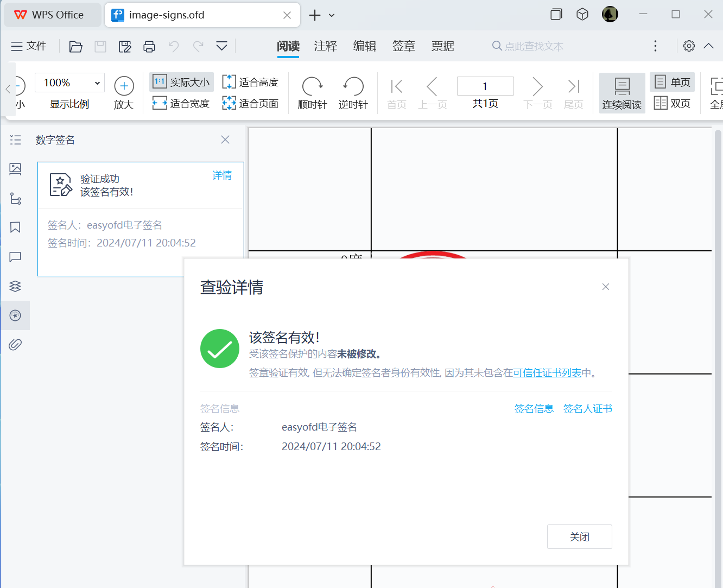Open the document outline sidebar panel

click(15, 140)
